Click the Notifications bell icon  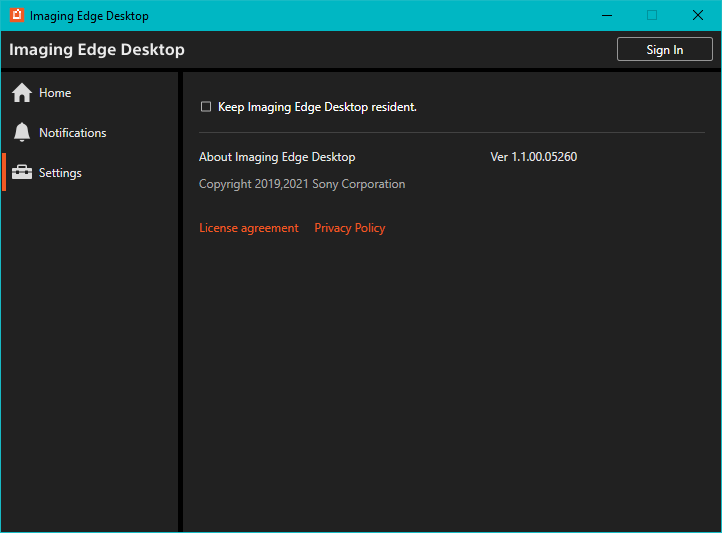pyautogui.click(x=21, y=133)
